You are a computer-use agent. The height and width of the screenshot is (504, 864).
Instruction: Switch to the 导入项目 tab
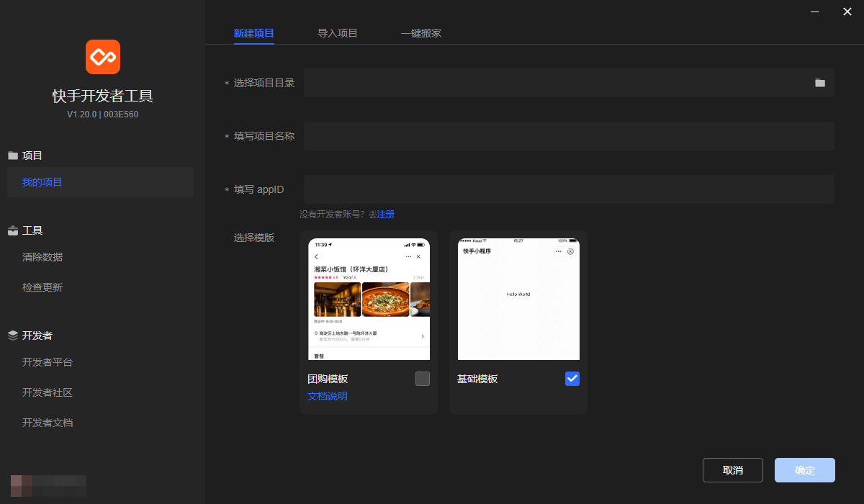tap(337, 33)
